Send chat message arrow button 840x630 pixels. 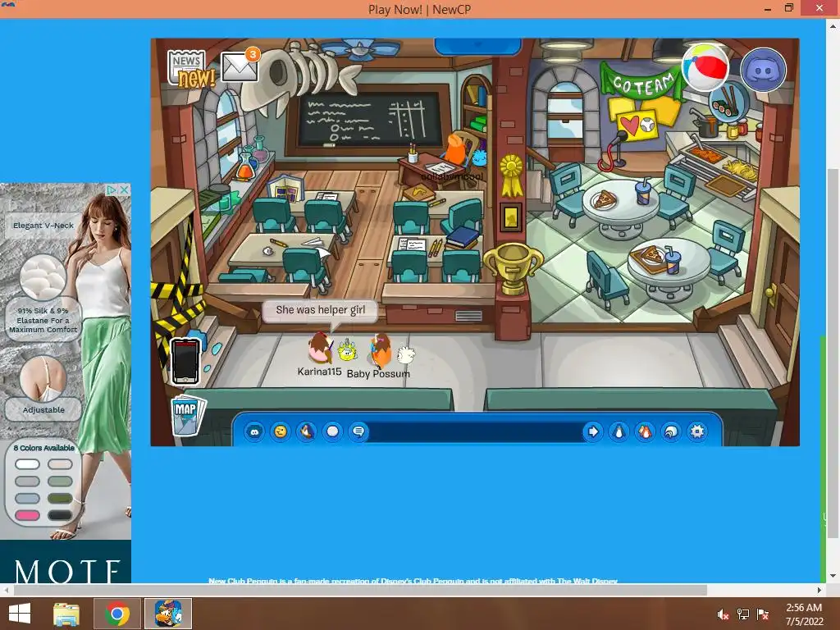point(592,431)
